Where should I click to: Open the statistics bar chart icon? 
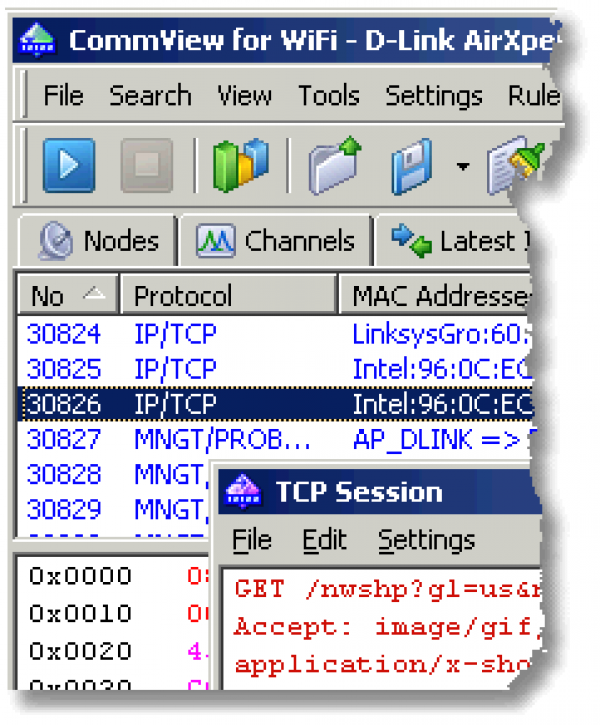pos(240,165)
